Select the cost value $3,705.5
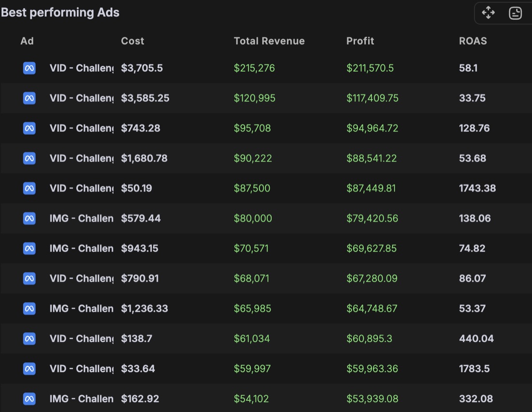The height and width of the screenshot is (412, 532). (142, 68)
